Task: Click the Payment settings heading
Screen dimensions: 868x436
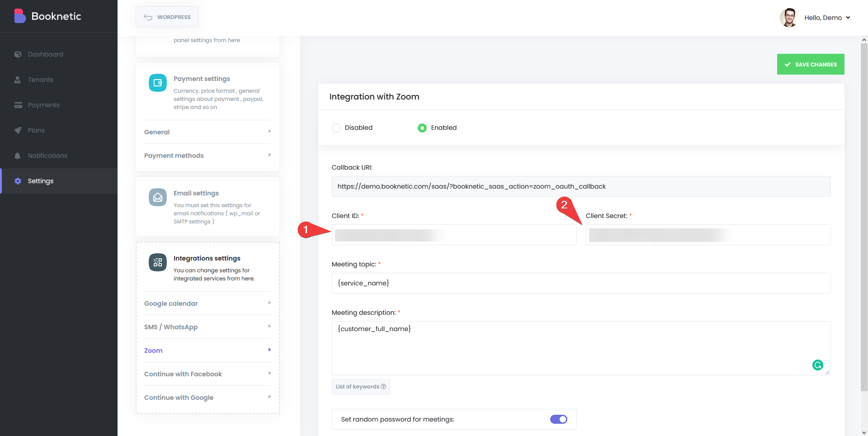Action: click(202, 79)
